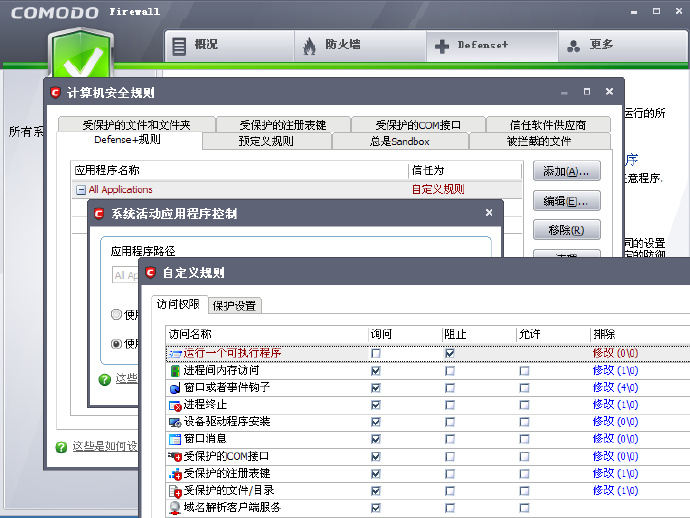
Task: Close the 系统活动应用程序控制 dialog
Action: click(489, 213)
